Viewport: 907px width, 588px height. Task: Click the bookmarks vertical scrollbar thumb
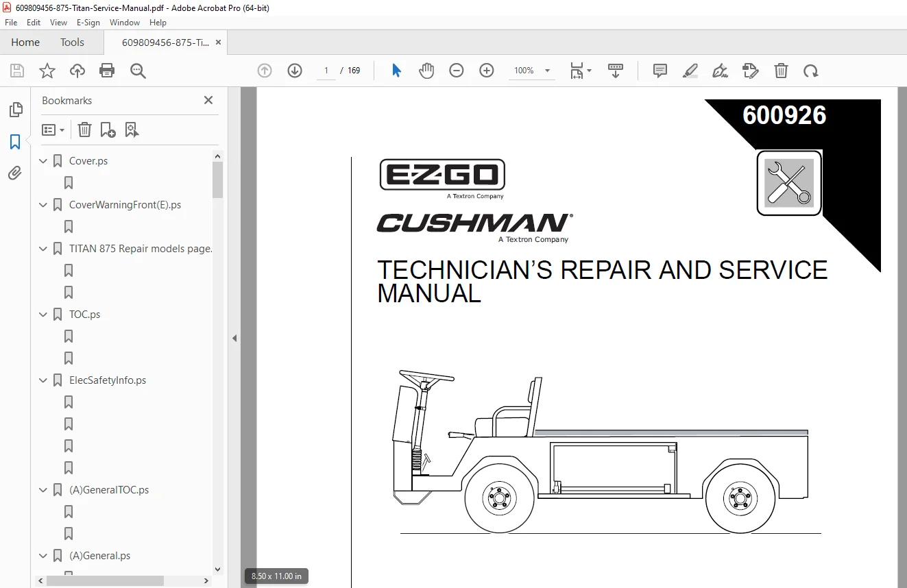point(218,180)
